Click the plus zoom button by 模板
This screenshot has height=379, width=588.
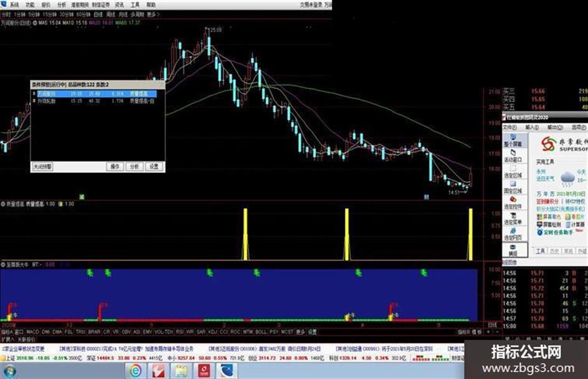pos(488,332)
